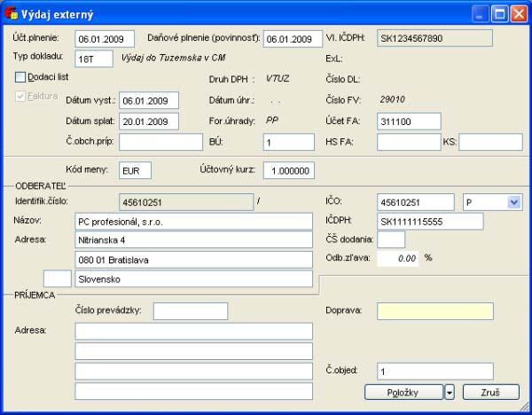Toggle the Faktúra checkbox
The image size is (532, 415).
coord(20,97)
